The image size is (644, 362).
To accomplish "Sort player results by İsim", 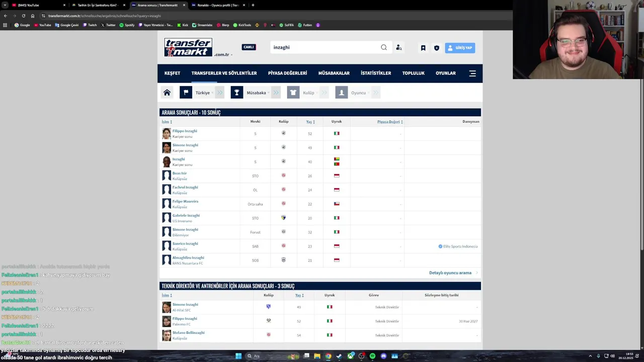I will click(167, 122).
